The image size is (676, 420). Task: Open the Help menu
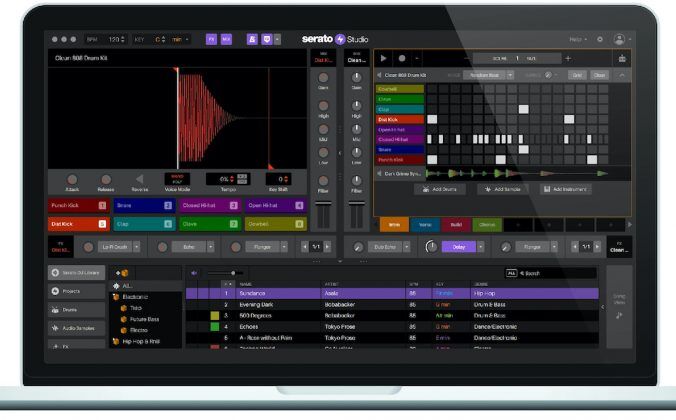578,39
